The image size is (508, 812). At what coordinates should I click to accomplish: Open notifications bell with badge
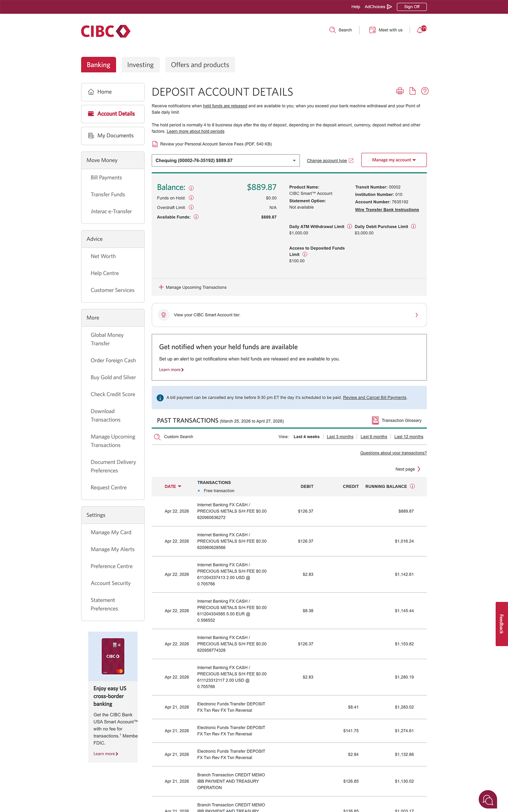(x=421, y=30)
